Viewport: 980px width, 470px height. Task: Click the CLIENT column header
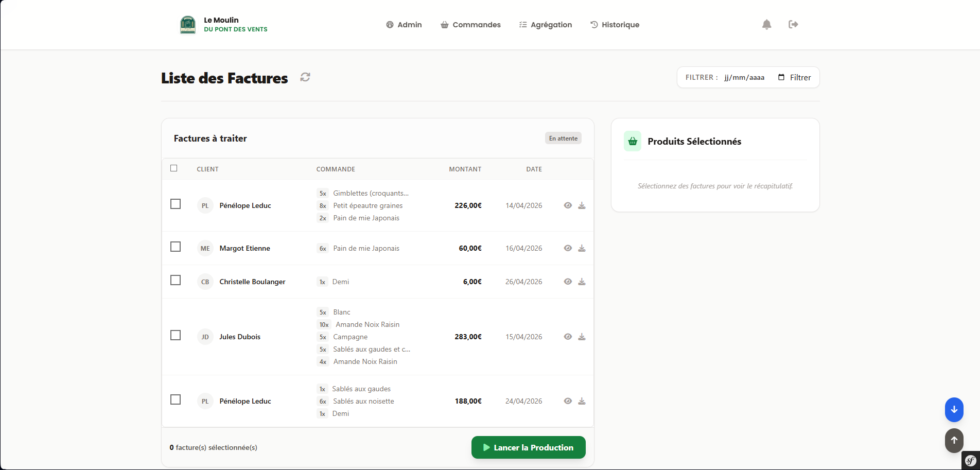click(207, 169)
